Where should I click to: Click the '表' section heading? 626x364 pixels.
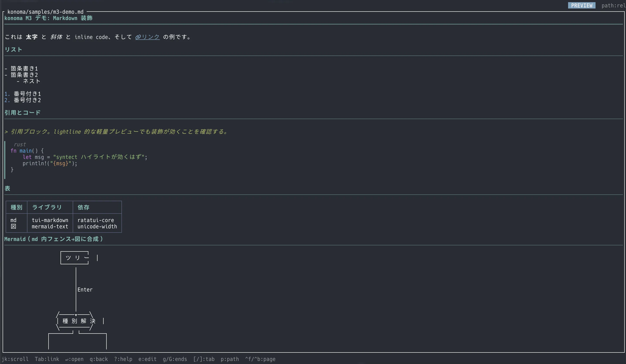(7, 188)
